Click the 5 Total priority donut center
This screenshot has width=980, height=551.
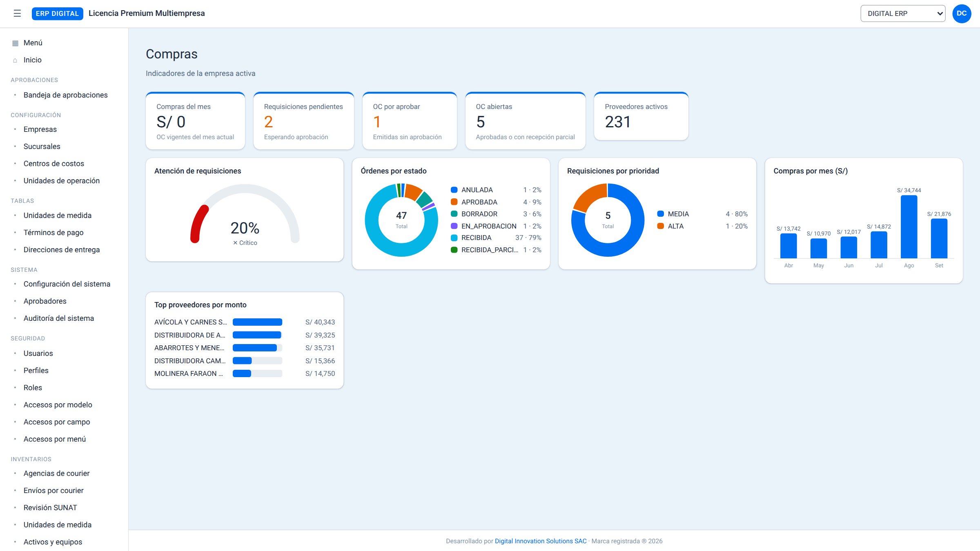[608, 220]
